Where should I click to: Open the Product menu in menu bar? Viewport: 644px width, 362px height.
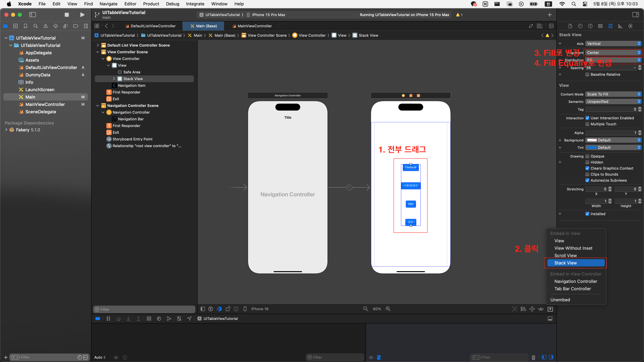[151, 4]
